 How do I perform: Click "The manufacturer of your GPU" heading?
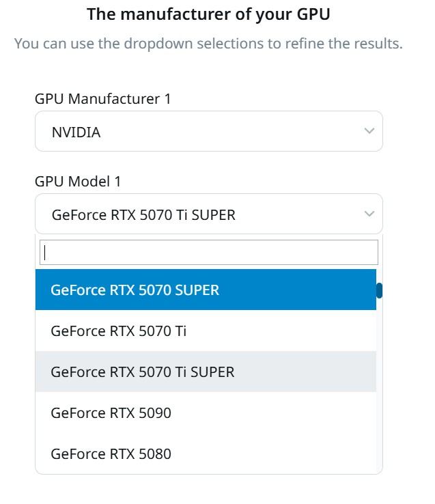208,14
